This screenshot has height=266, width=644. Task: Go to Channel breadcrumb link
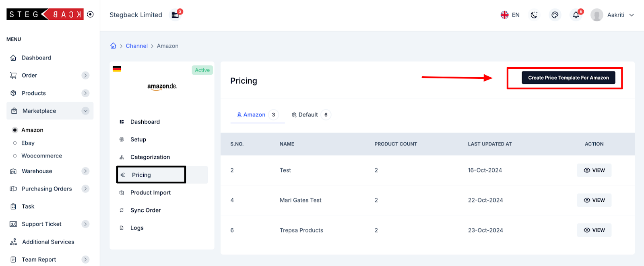tap(136, 46)
